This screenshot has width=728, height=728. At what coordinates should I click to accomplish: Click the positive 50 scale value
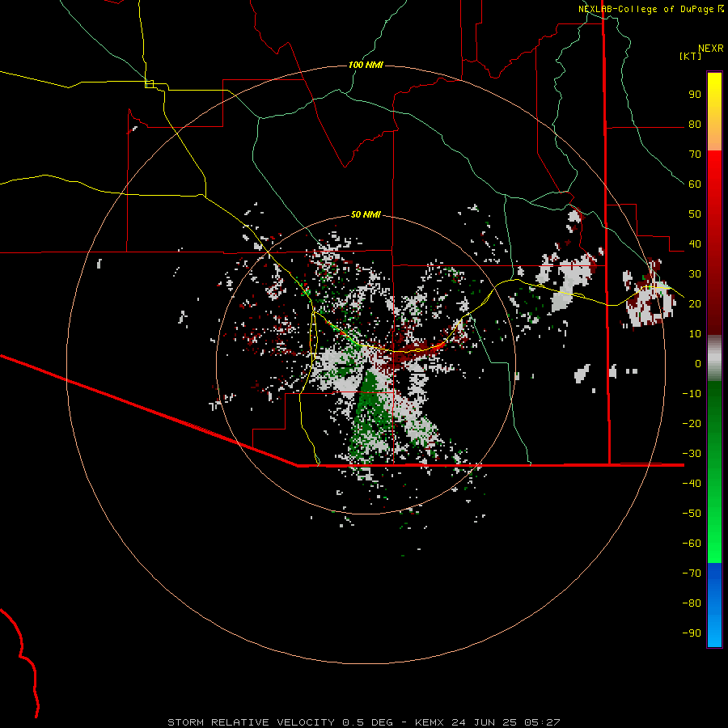695,214
